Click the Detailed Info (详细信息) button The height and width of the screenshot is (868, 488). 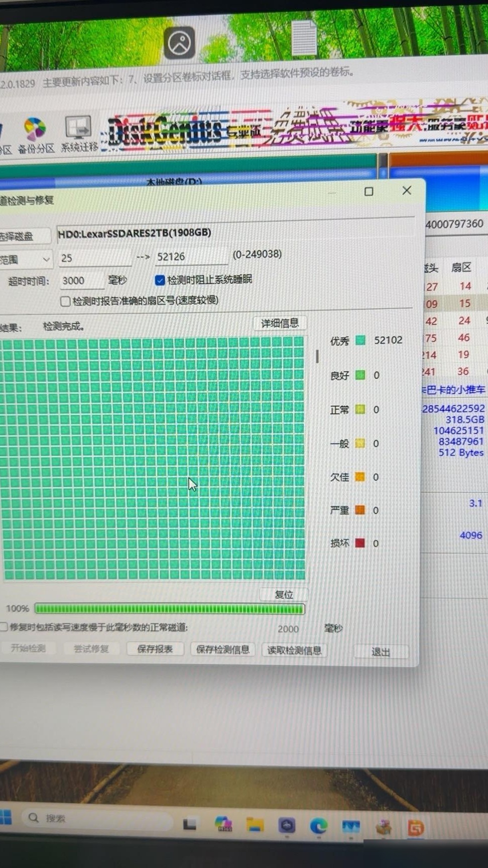tap(280, 323)
